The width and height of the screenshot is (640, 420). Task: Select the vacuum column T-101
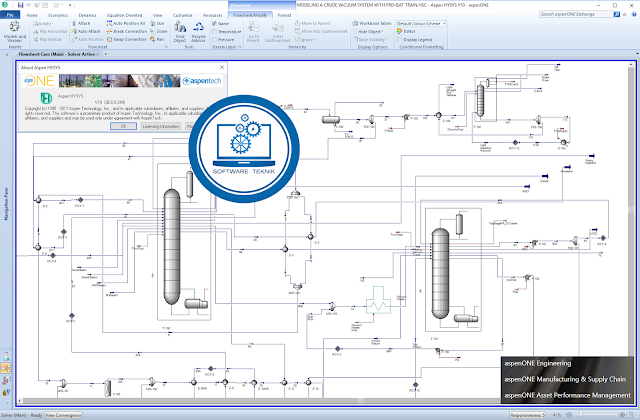[x=440, y=273]
